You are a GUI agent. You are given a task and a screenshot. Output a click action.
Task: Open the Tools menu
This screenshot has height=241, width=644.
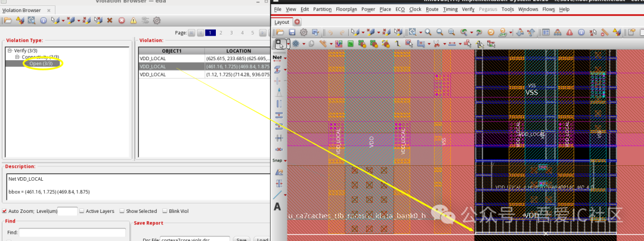[x=507, y=9]
